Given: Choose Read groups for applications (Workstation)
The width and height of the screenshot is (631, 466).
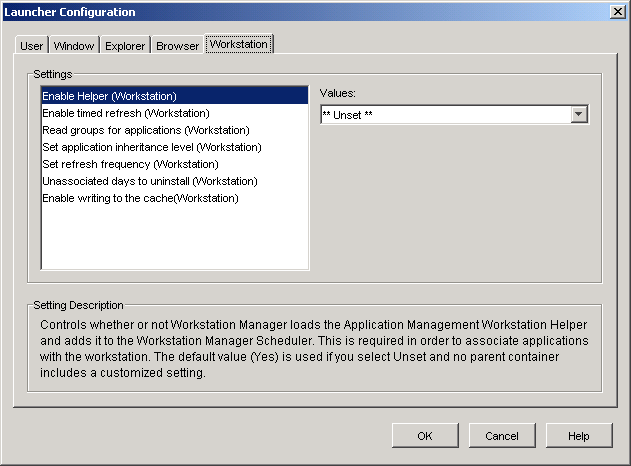Looking at the screenshot, I should (x=175, y=130).
